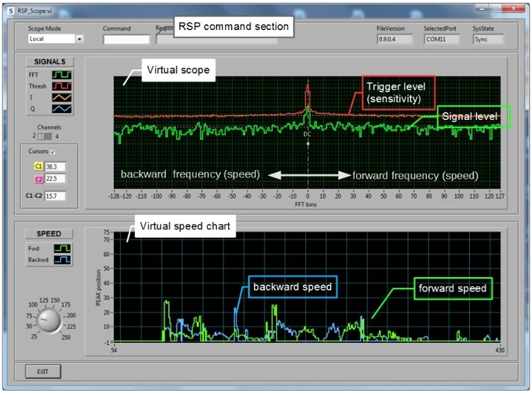
Task: Toggle the Cursors checkbox
Action: tap(53, 152)
